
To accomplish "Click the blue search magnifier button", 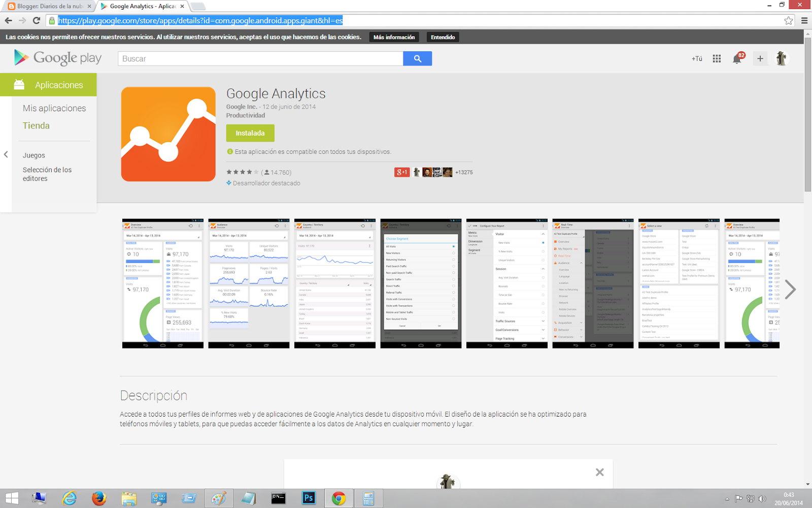I will tap(418, 58).
